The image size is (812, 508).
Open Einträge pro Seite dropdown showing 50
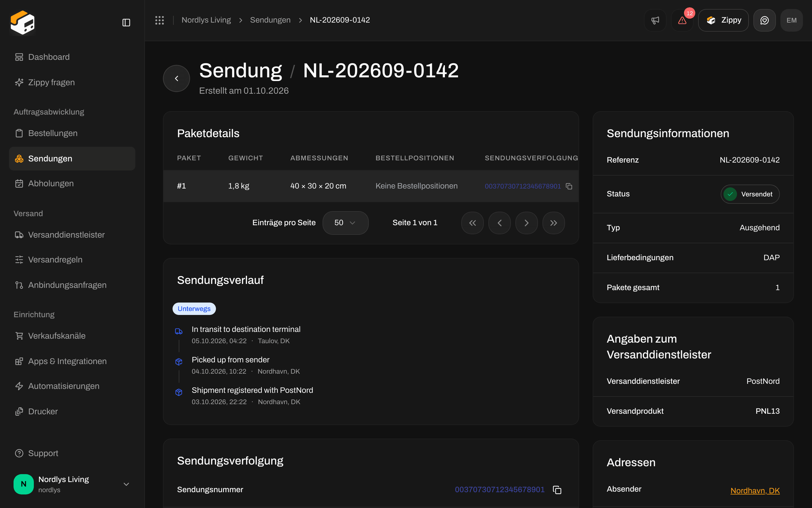pos(345,223)
